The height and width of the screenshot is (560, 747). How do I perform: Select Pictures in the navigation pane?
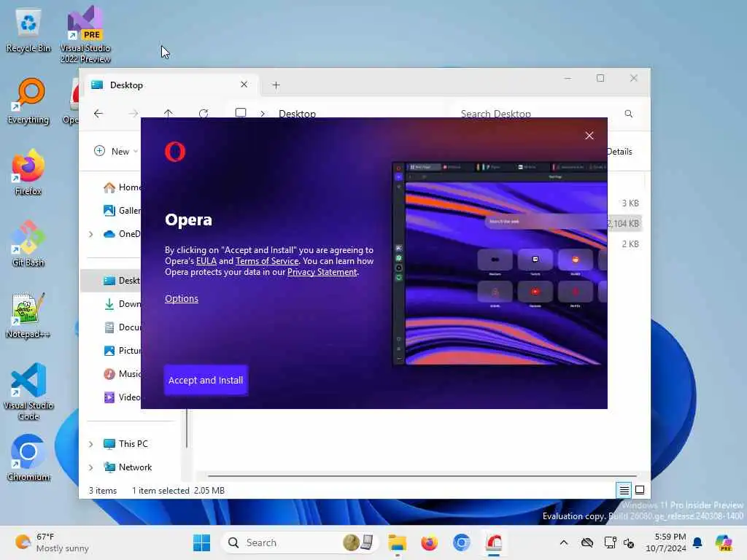click(x=122, y=351)
